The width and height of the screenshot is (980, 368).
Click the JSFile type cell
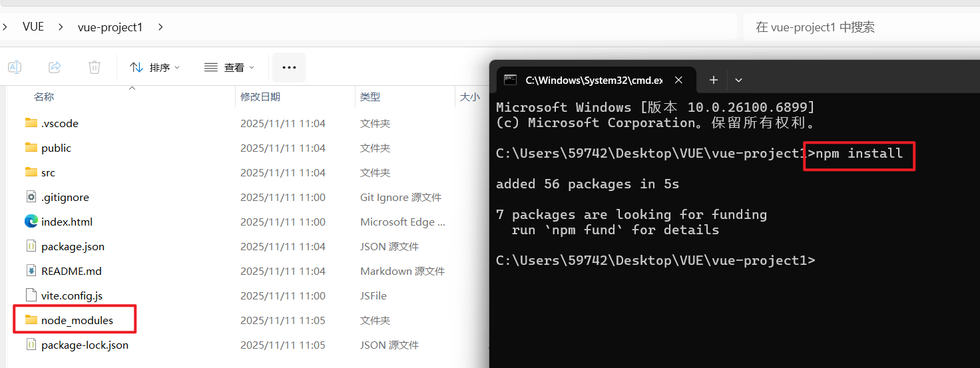[x=373, y=295]
